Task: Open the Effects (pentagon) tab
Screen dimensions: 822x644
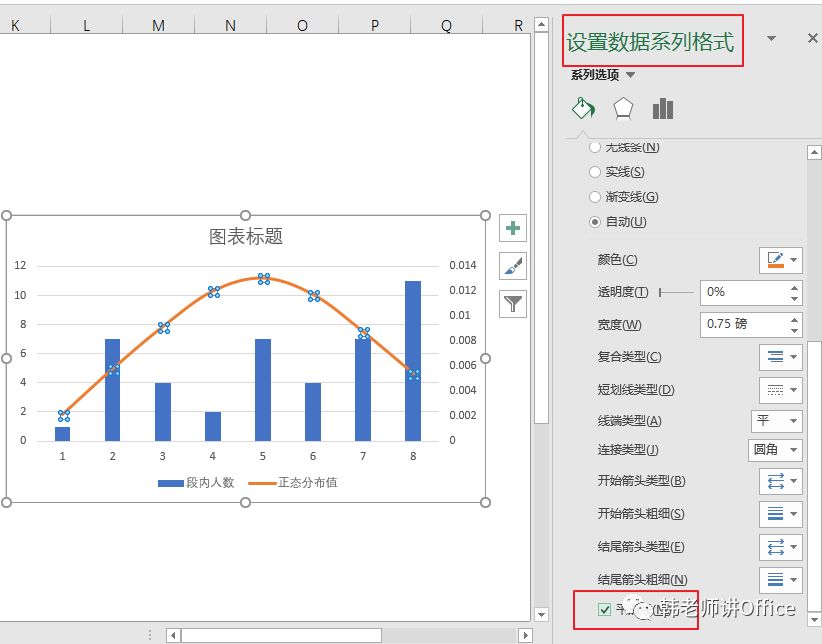Action: pyautogui.click(x=623, y=109)
